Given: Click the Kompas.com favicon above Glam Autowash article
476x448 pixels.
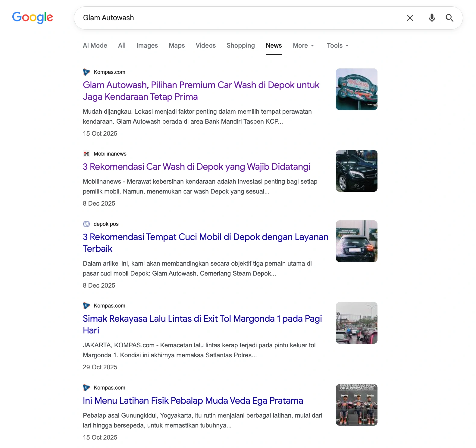Looking at the screenshot, I should [86, 72].
